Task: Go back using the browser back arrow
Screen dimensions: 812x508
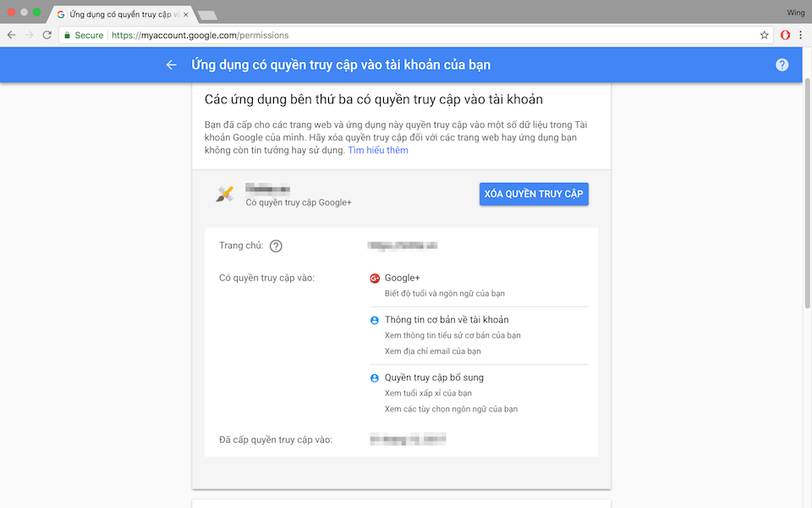Action: click(x=11, y=36)
